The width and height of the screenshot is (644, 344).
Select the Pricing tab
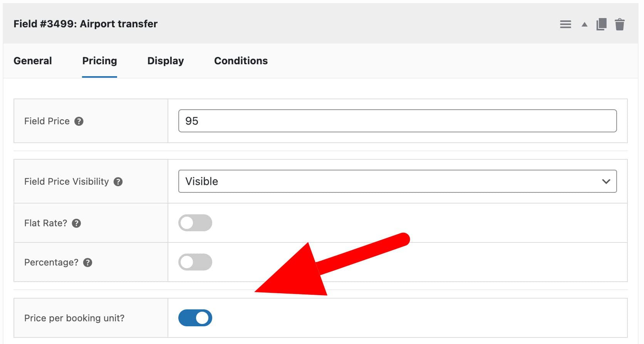click(x=99, y=60)
